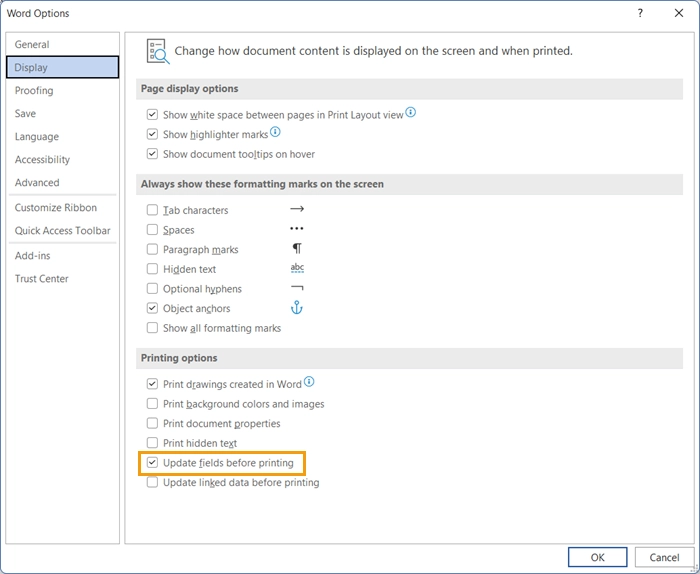Open the General options category
Image resolution: width=700 pixels, height=574 pixels.
[x=62, y=44]
